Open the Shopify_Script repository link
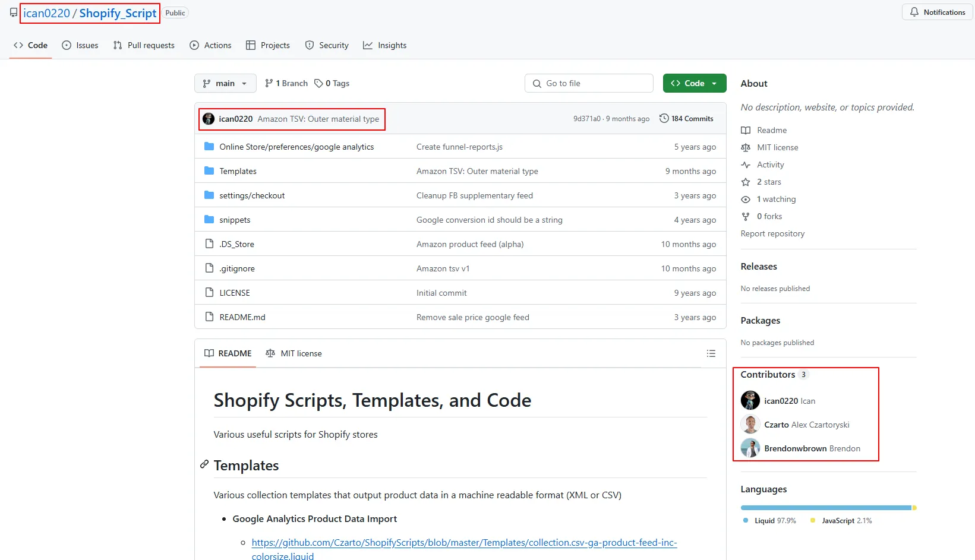The width and height of the screenshot is (975, 560). point(118,13)
